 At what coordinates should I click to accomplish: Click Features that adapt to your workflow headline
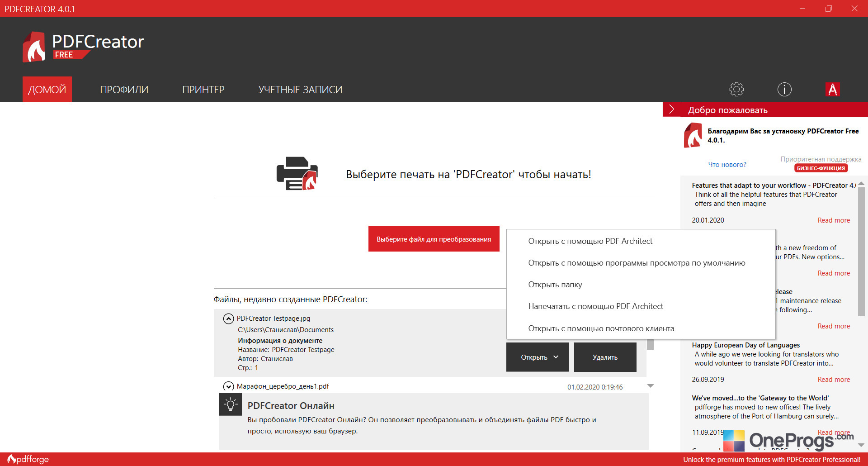point(774,185)
